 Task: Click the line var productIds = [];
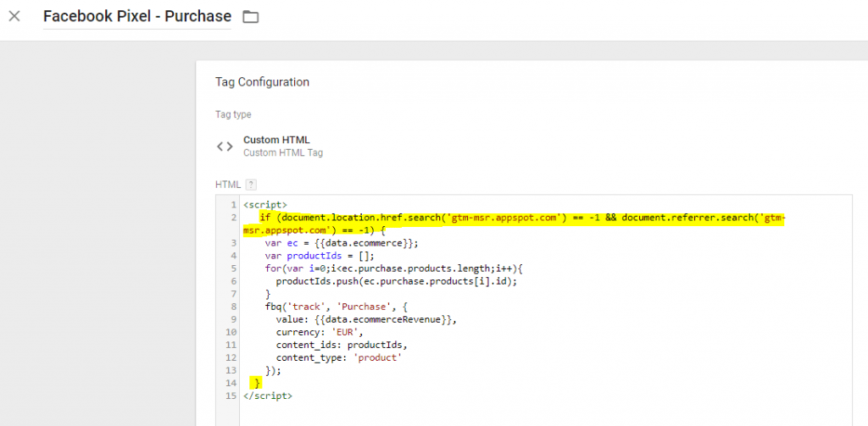tap(320, 256)
